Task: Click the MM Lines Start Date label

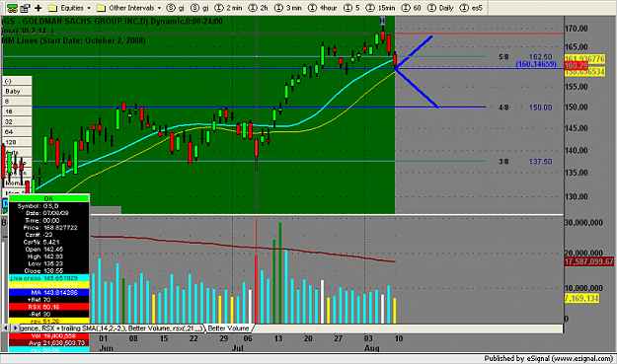Action: pos(74,40)
